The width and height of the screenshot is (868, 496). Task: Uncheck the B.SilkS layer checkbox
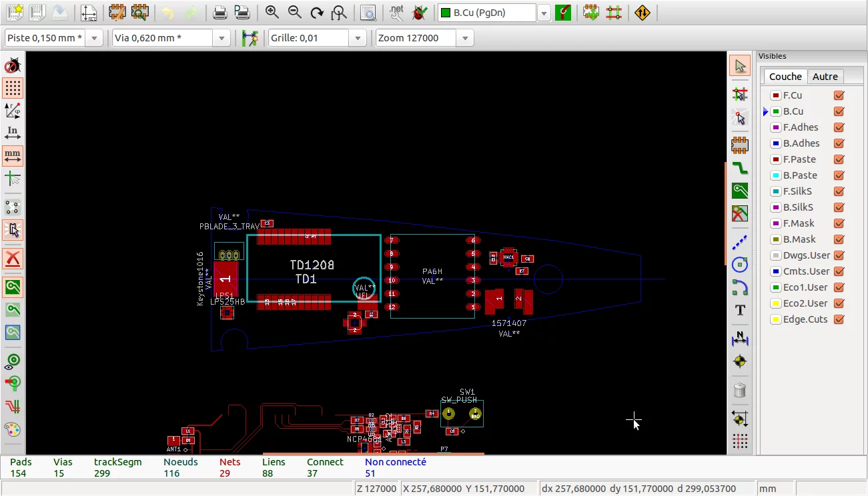(x=839, y=207)
